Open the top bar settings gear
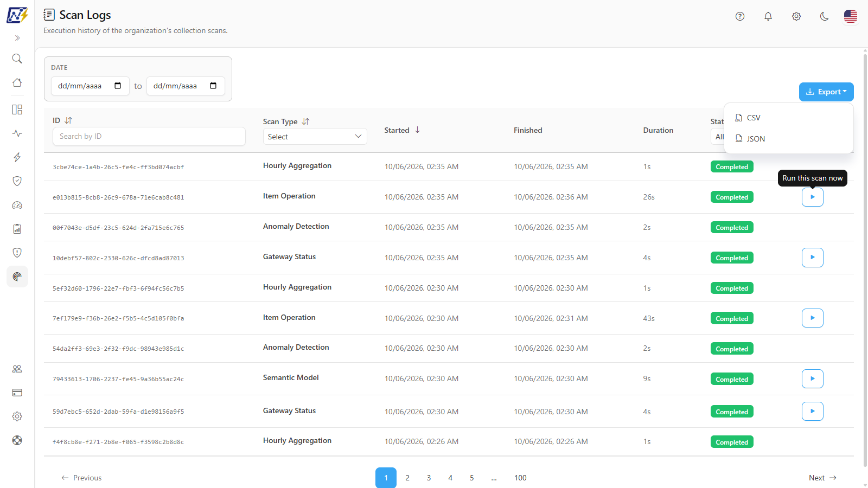 pos(796,16)
